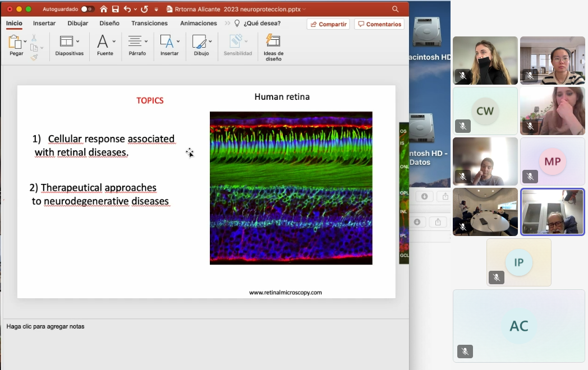Viewport: 588px width, 370px height.
Task: Switch to the Transiciones tab
Action: [149, 24]
